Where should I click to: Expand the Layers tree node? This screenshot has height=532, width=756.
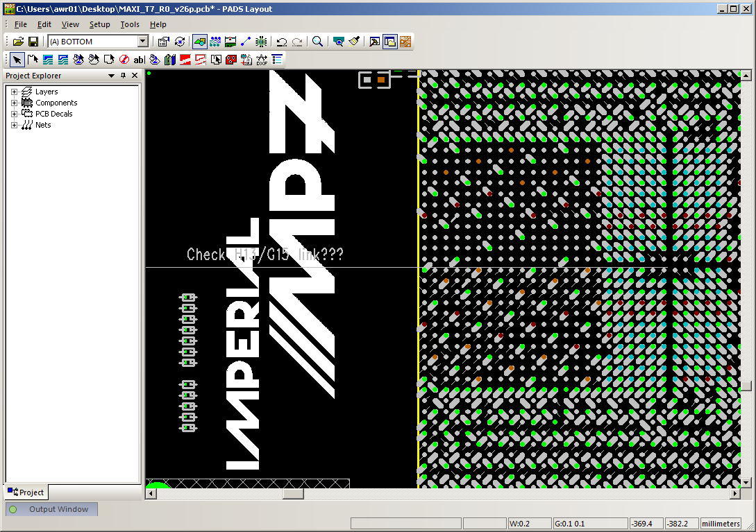(14, 92)
